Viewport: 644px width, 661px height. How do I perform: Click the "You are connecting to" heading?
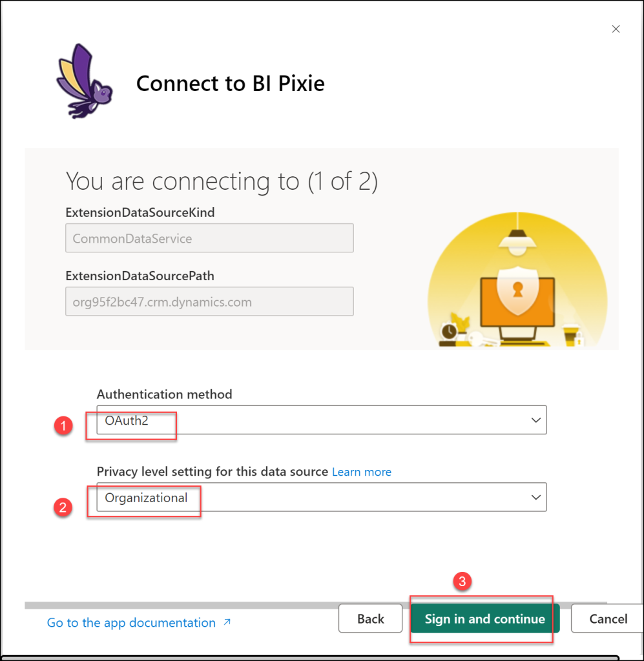coord(222,181)
